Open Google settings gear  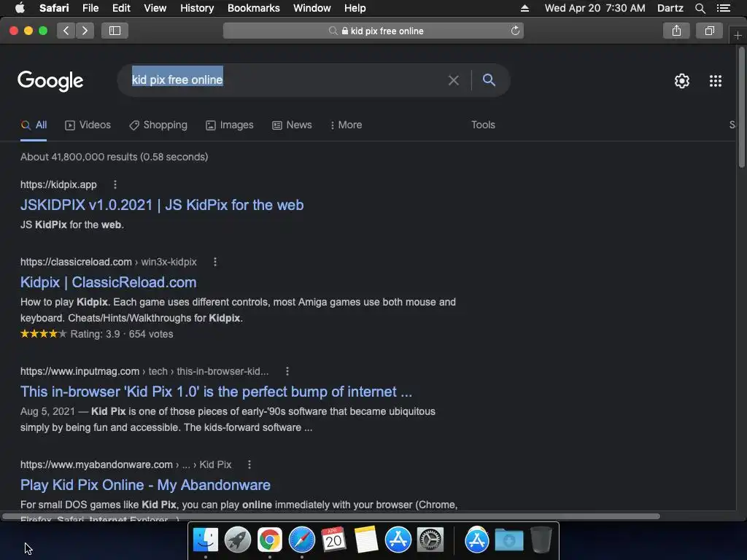click(682, 81)
